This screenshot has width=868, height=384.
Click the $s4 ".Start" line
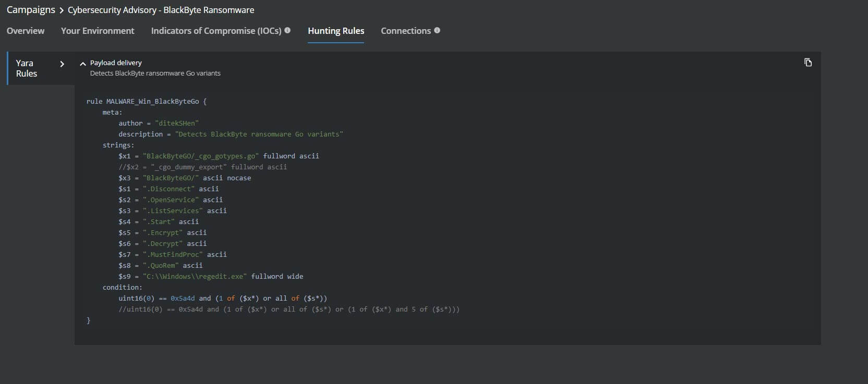point(159,222)
